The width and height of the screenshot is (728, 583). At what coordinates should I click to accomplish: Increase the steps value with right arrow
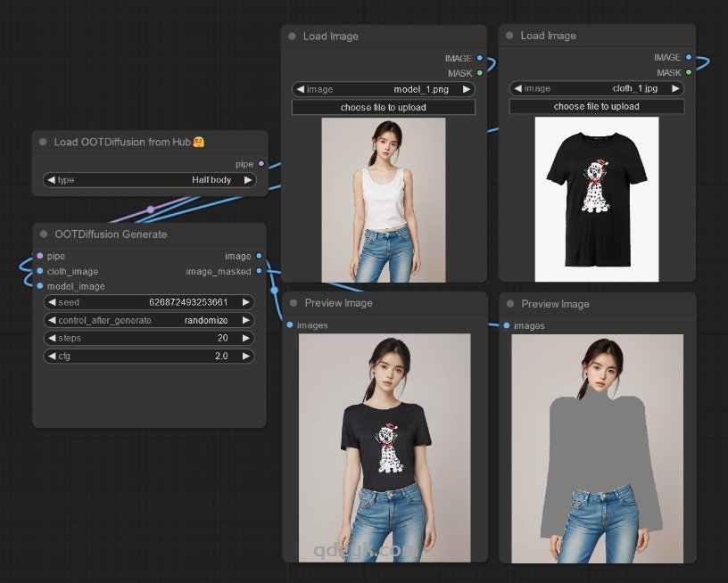(246, 338)
